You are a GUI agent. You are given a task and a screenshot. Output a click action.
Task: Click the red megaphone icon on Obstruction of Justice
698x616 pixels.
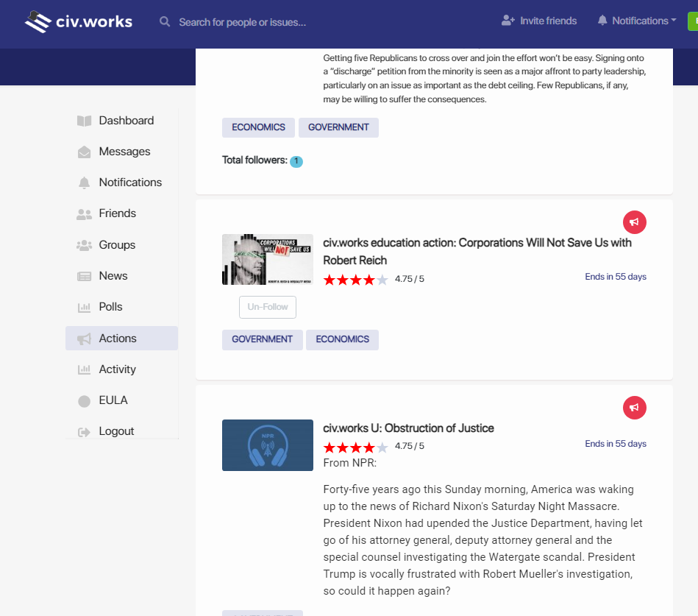(634, 407)
